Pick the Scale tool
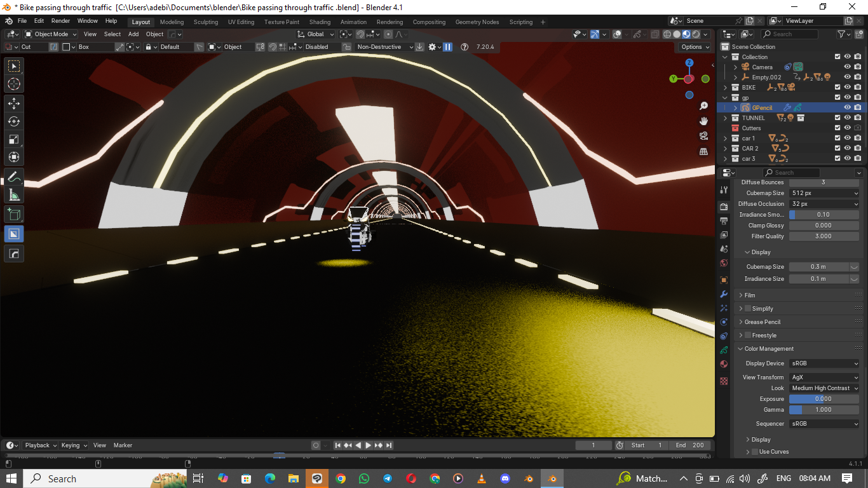Screen dimensions: 868x488 pos(14,139)
